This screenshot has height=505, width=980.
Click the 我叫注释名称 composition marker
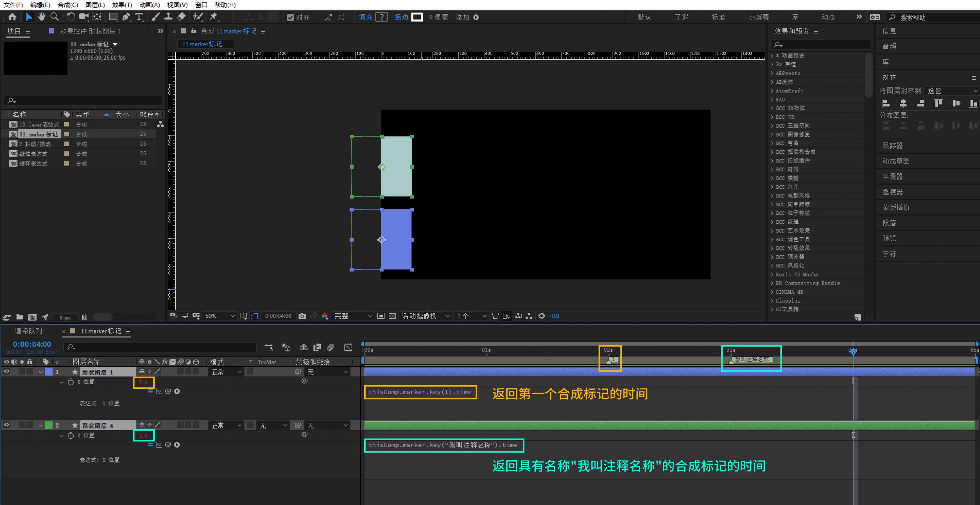click(x=732, y=361)
